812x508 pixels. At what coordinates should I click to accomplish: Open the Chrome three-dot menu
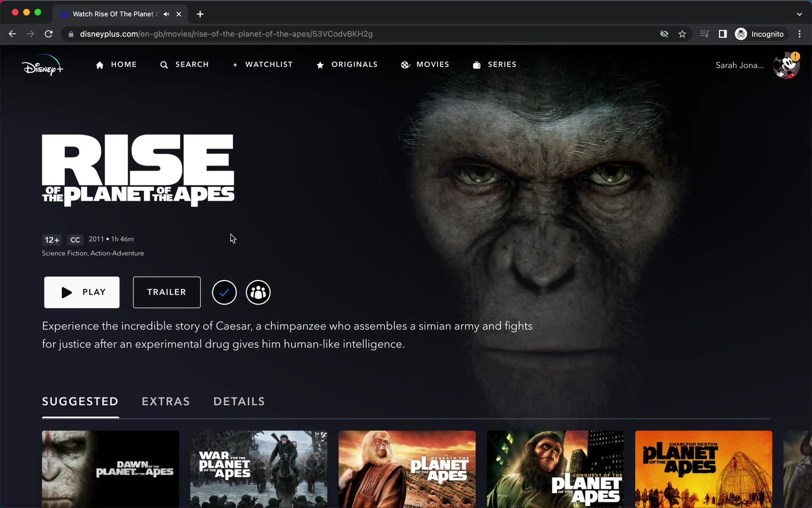click(x=799, y=34)
